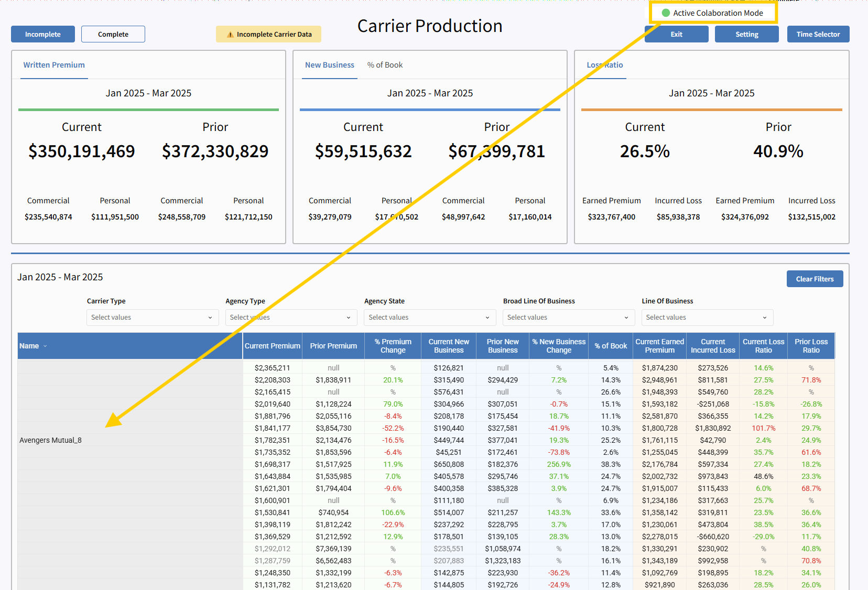Click the Line Of Business dropdown chevron

[765, 318]
